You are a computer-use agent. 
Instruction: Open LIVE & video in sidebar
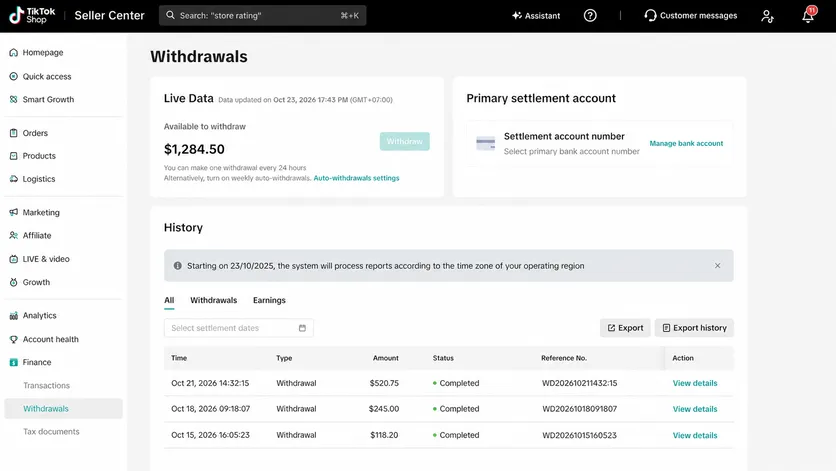point(39,259)
